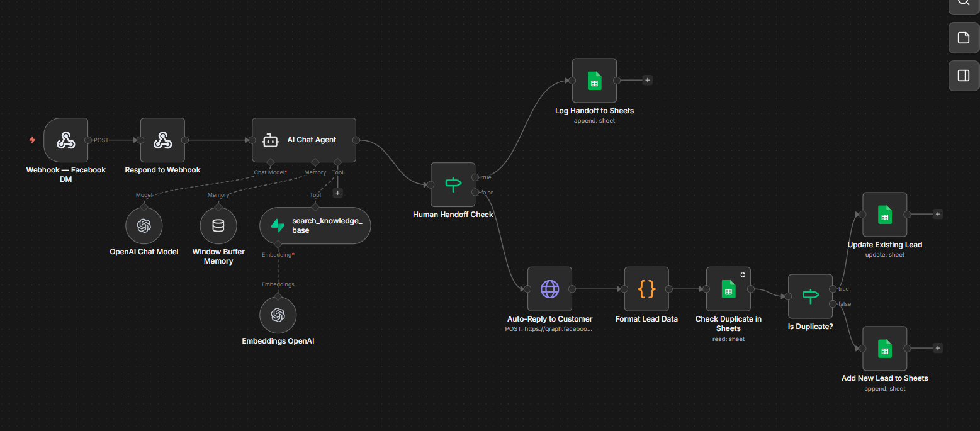
Task: Click the Webhook — Facebook DM label text
Action: [x=66, y=174]
